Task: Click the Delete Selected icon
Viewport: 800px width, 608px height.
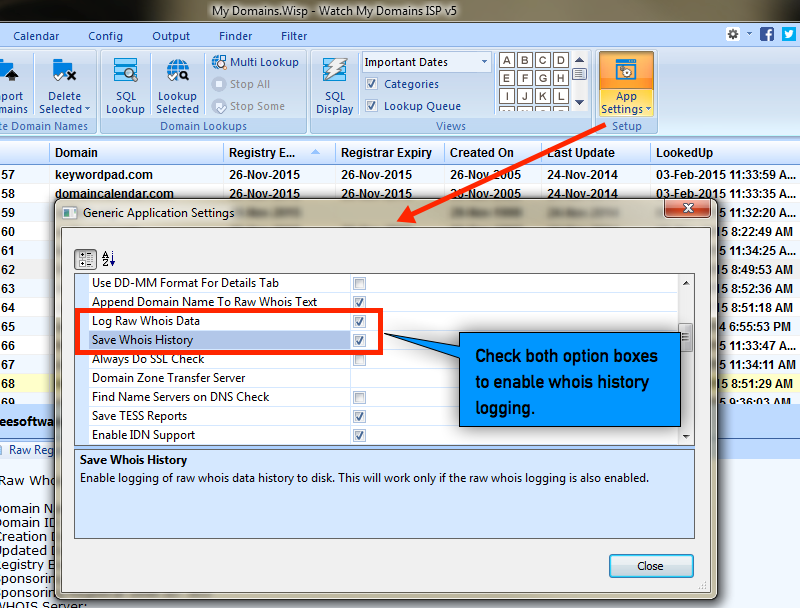Action: (64, 71)
